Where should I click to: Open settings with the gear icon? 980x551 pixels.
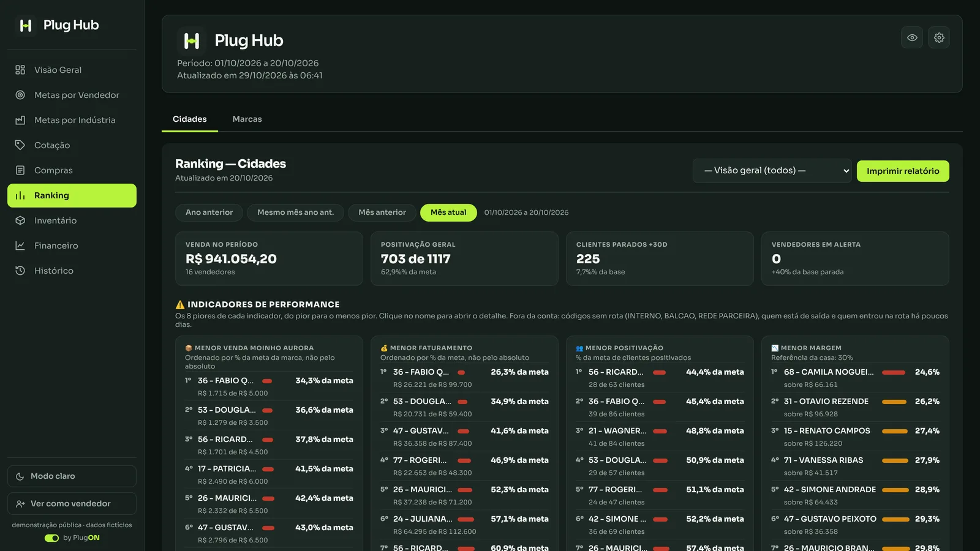[x=939, y=37]
